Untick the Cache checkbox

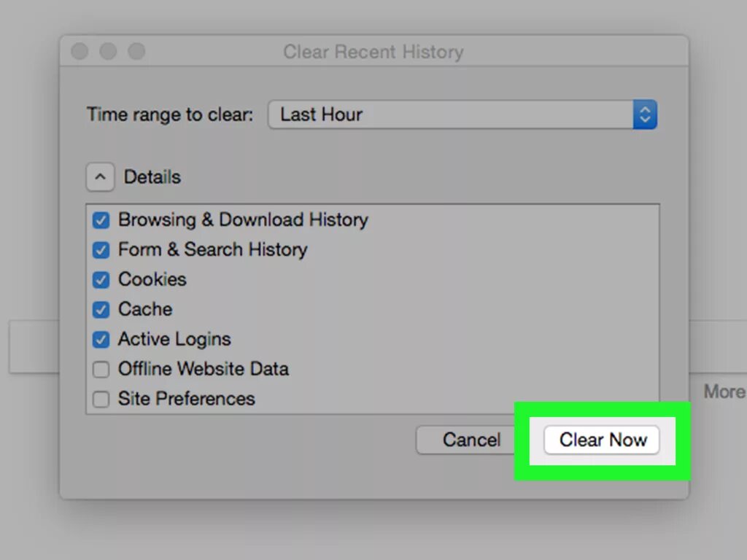(x=101, y=309)
